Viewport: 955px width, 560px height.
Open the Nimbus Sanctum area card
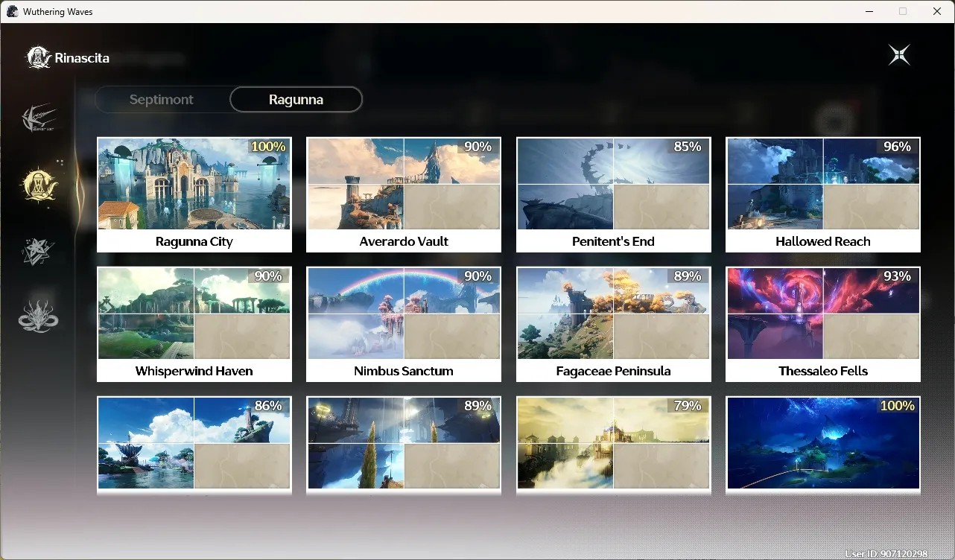point(404,324)
